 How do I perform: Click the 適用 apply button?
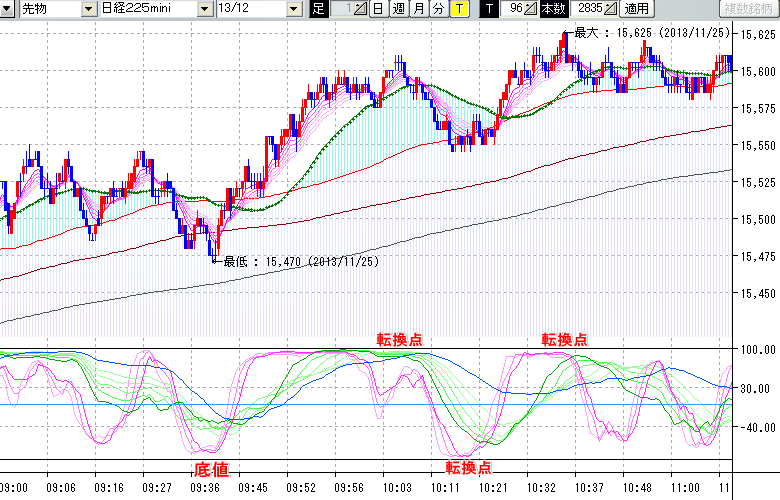pos(636,9)
